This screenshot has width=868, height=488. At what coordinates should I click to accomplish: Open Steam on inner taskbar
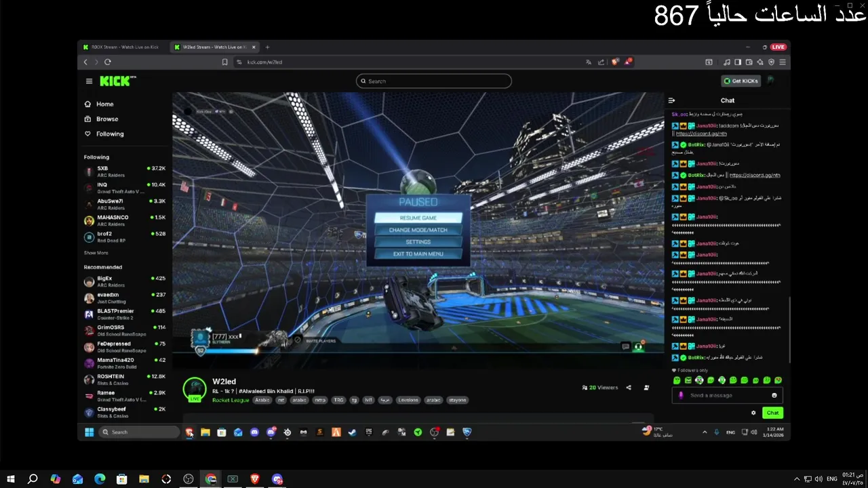click(x=353, y=432)
